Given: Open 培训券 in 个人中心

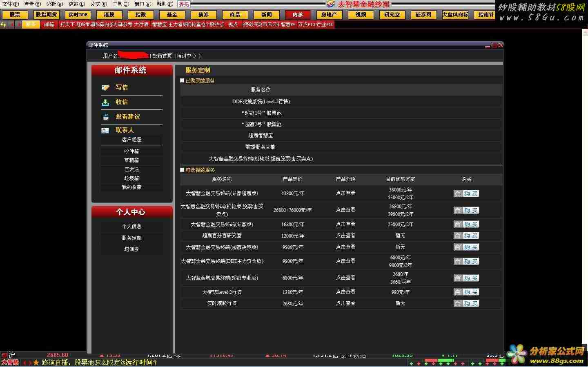Looking at the screenshot, I should pos(131,249).
